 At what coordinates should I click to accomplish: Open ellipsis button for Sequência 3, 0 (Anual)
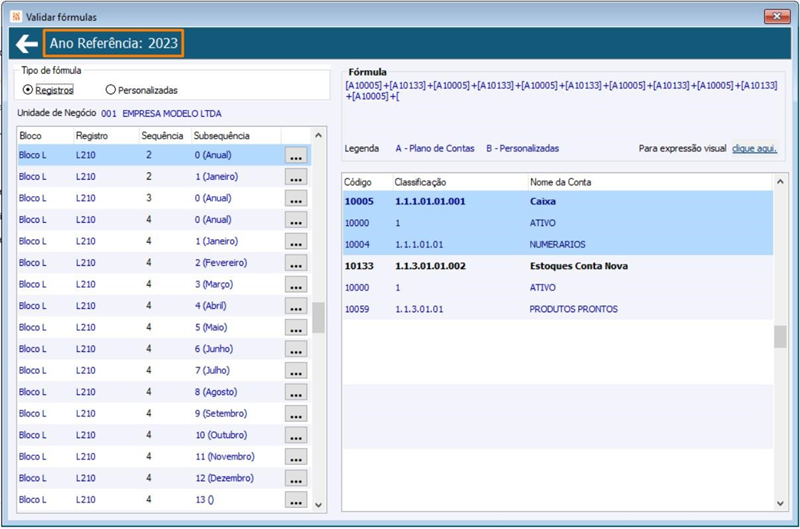pos(296,198)
